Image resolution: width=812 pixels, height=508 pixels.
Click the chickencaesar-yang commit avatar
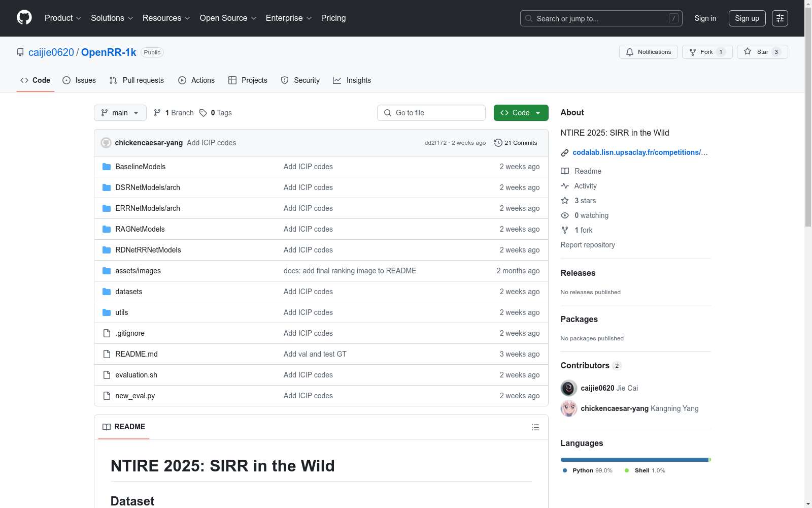coord(106,143)
